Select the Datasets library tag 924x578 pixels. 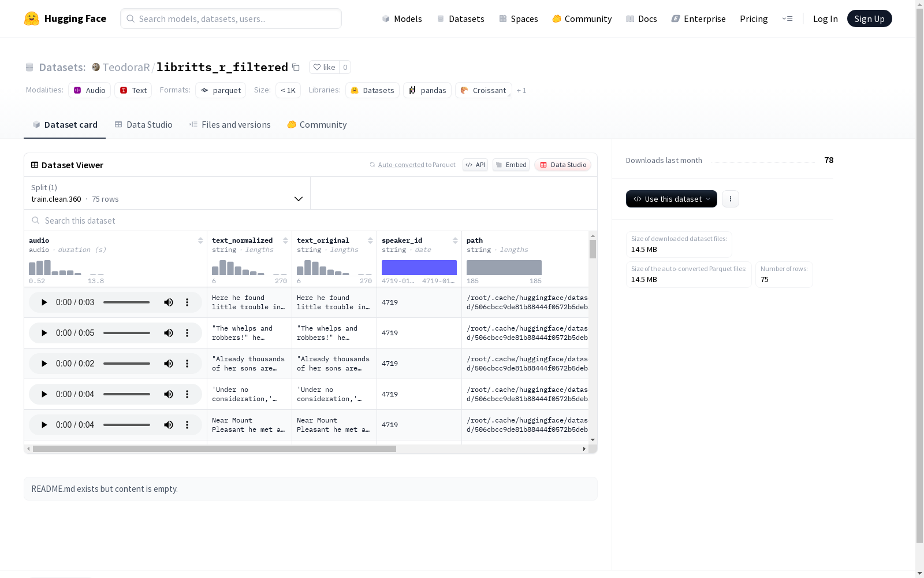[372, 90]
